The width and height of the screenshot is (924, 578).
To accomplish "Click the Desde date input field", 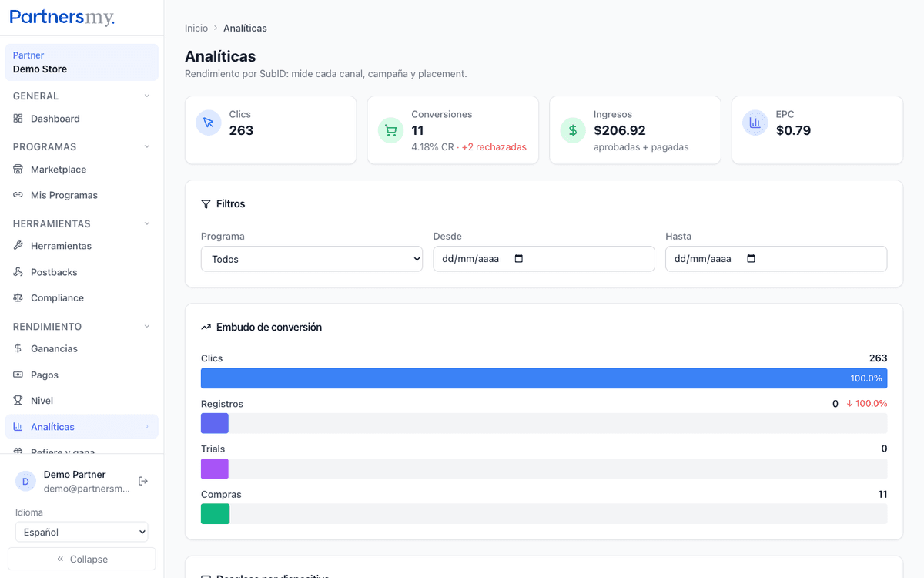I will click(x=544, y=259).
